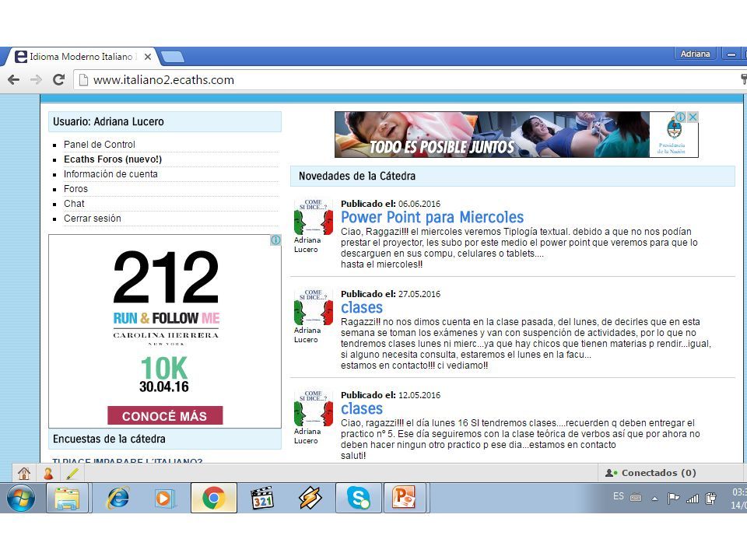Open the clases post dated 27.05.2016
Image resolution: width=747 pixels, height=560 pixels.
(x=362, y=308)
